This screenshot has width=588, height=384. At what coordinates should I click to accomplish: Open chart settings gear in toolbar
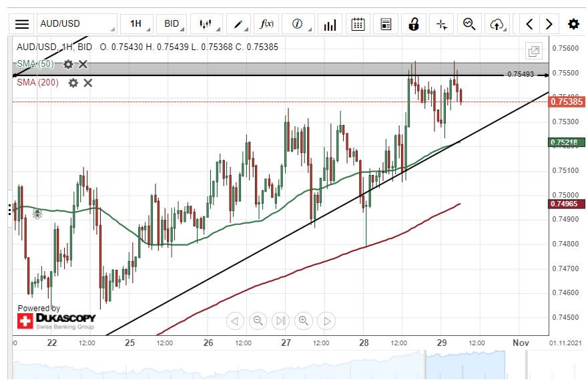click(x=573, y=24)
